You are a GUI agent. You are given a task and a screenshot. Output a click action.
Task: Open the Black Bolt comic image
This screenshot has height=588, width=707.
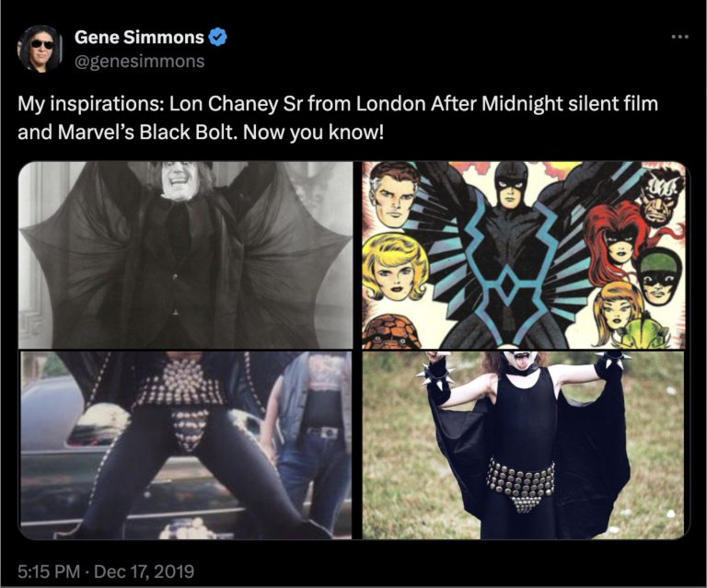pyautogui.click(x=524, y=255)
